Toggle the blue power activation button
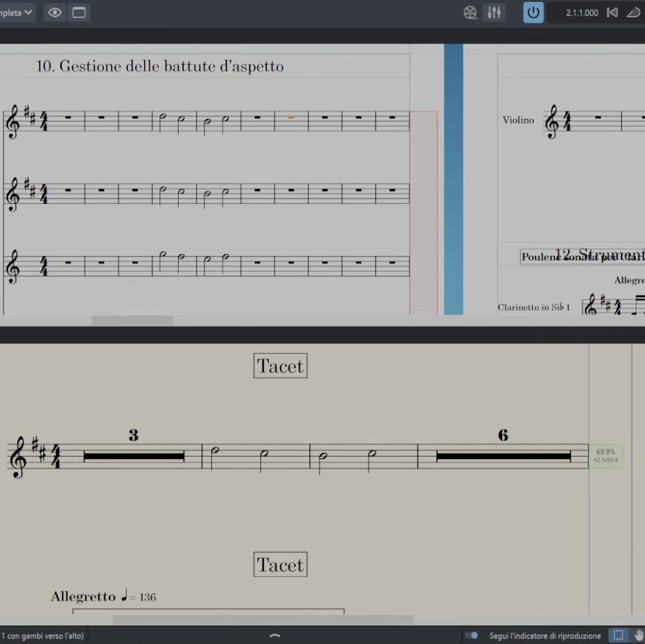The image size is (645, 644). point(533,13)
